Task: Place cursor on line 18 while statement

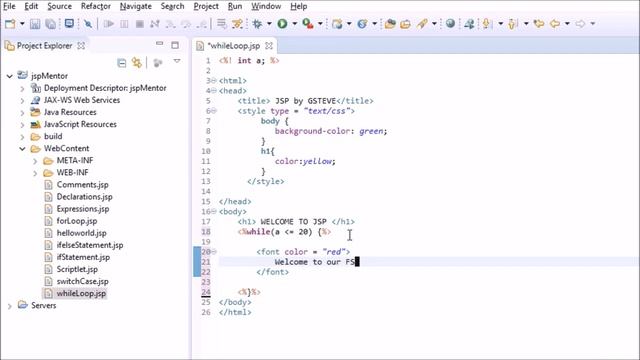Action: coord(284,231)
